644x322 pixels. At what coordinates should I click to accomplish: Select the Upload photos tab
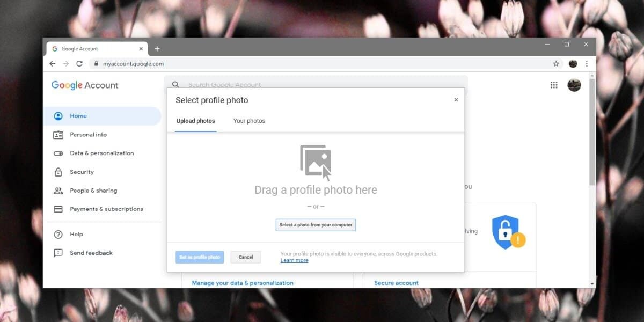click(x=195, y=121)
